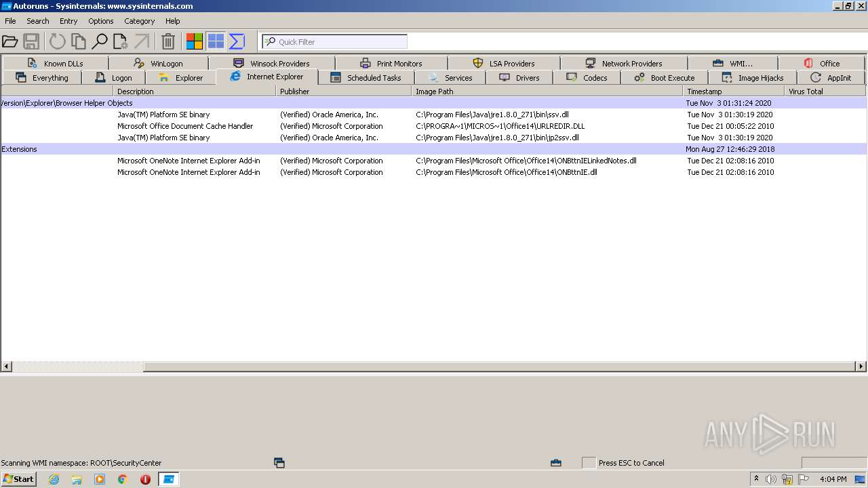The height and width of the screenshot is (488, 868).
Task: Switch to the Print Monitors tab
Action: [391, 63]
